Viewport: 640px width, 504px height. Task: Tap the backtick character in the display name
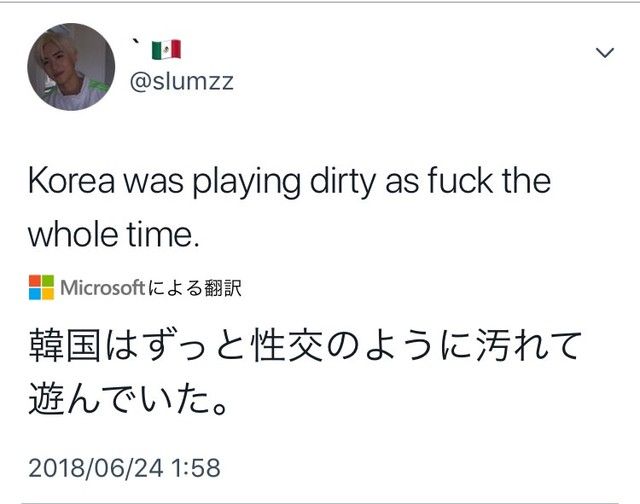136,42
